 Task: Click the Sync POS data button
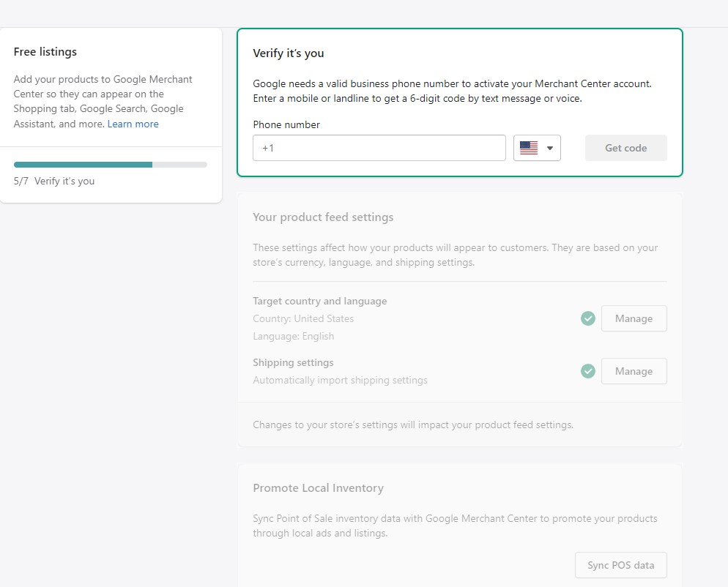[x=621, y=565]
